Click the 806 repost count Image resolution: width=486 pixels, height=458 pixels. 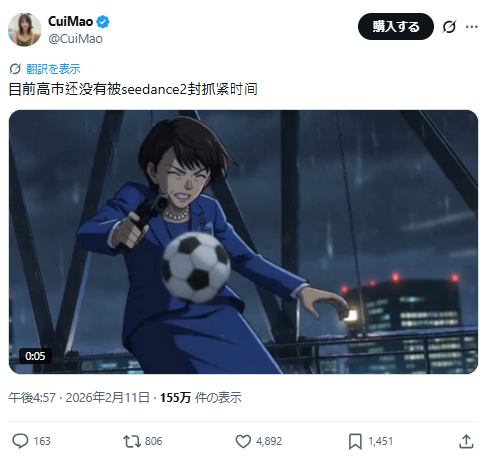pos(153,441)
